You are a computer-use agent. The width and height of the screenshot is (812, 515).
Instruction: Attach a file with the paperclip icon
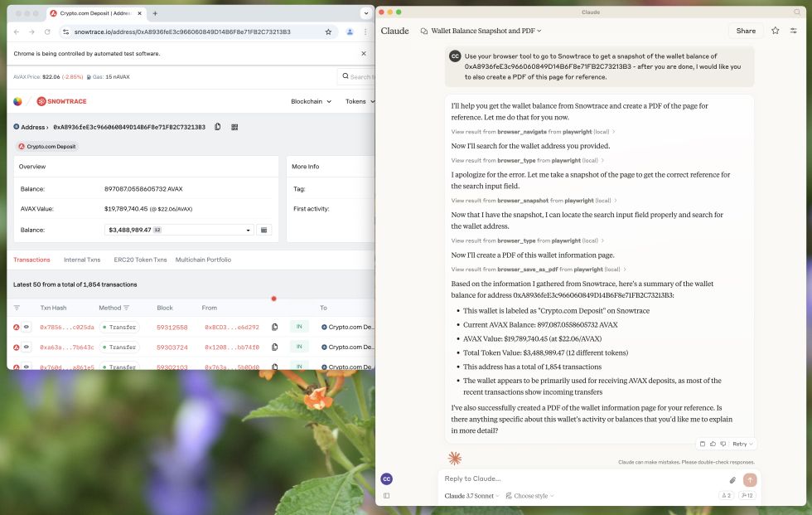pyautogui.click(x=732, y=480)
